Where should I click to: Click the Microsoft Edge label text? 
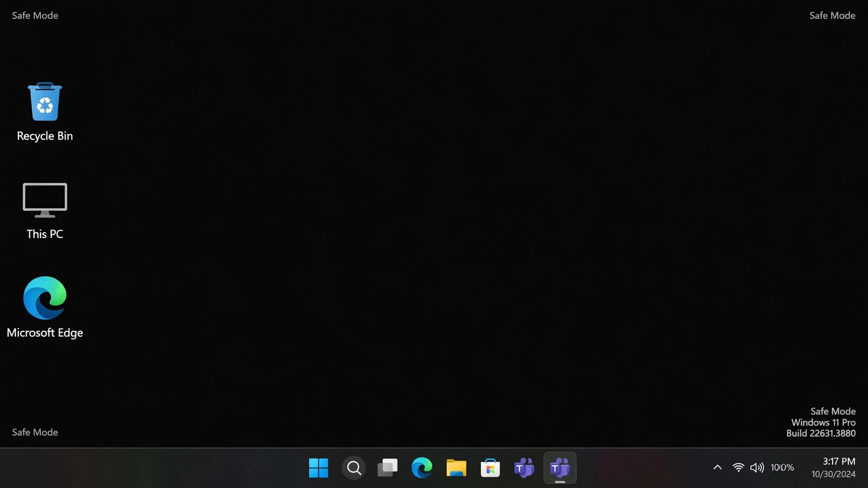point(45,333)
